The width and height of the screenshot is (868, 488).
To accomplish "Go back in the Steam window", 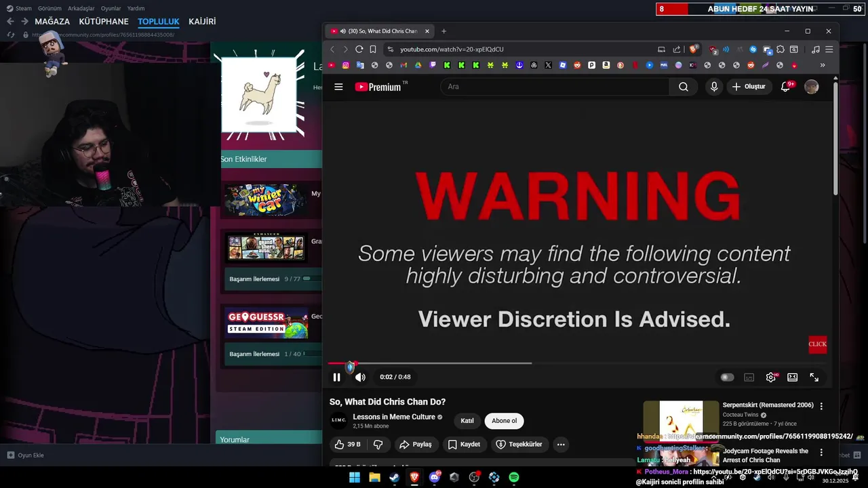I will (x=10, y=22).
